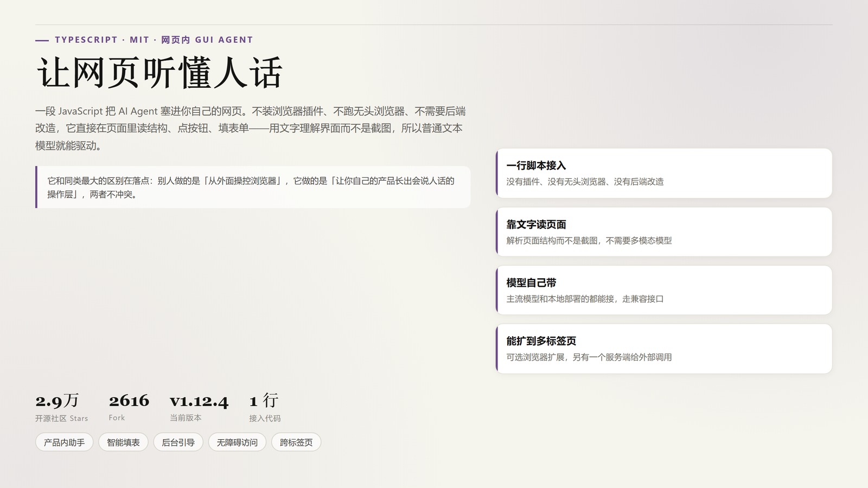Click the 产品内助手 tag pill
This screenshot has width=868, height=488.
(x=64, y=442)
